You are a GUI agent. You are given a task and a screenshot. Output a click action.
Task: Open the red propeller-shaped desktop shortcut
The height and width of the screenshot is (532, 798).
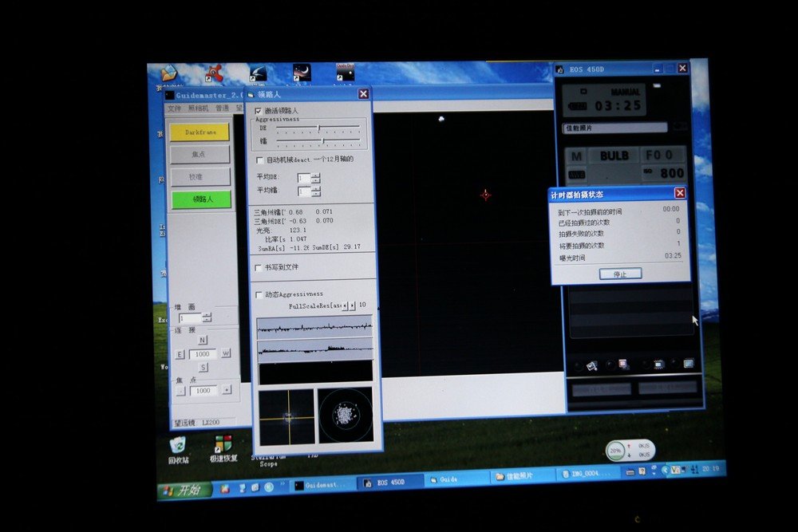click(214, 73)
